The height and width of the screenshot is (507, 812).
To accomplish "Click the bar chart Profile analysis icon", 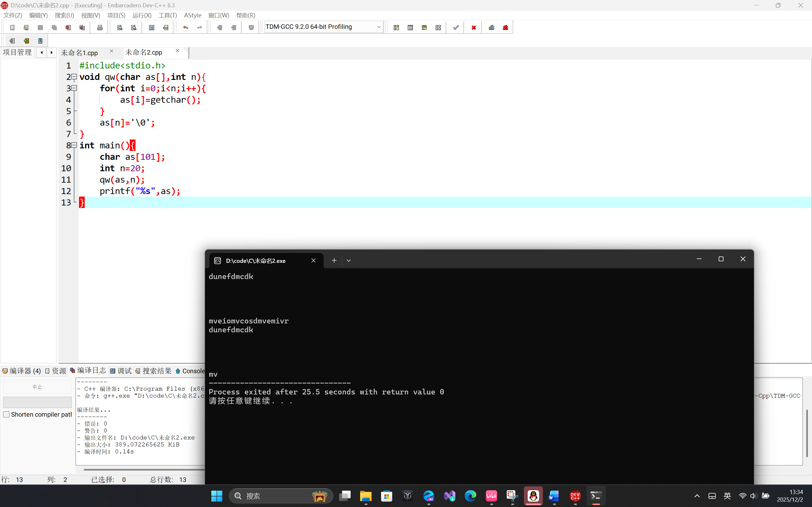I will 492,28.
